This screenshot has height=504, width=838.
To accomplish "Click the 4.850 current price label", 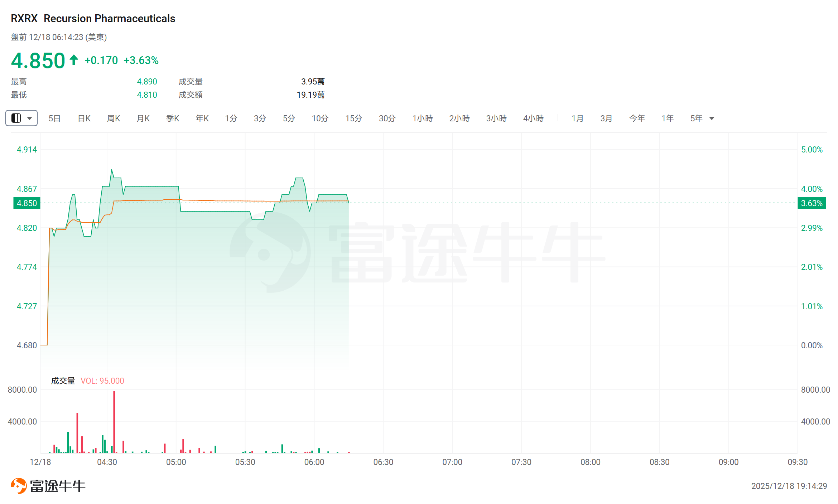I will pyautogui.click(x=27, y=203).
